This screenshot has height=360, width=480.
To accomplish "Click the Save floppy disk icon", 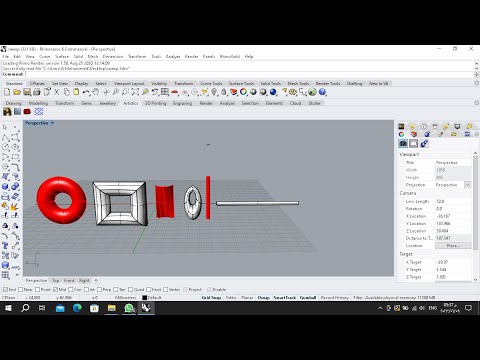I will (27, 92).
